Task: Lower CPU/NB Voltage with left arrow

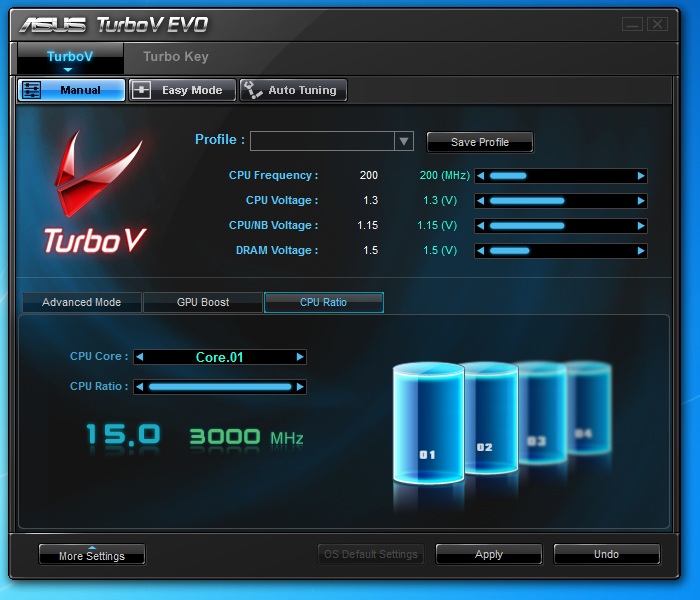Action: (x=481, y=226)
